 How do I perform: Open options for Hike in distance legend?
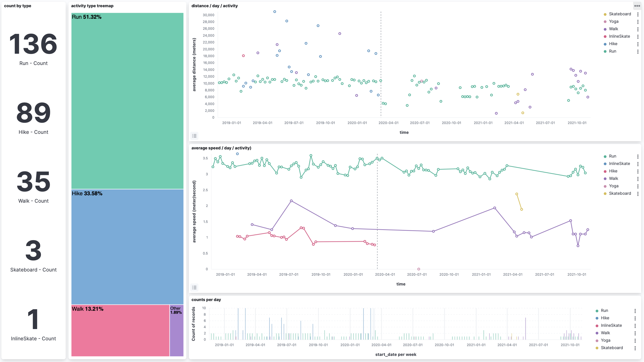(x=638, y=44)
